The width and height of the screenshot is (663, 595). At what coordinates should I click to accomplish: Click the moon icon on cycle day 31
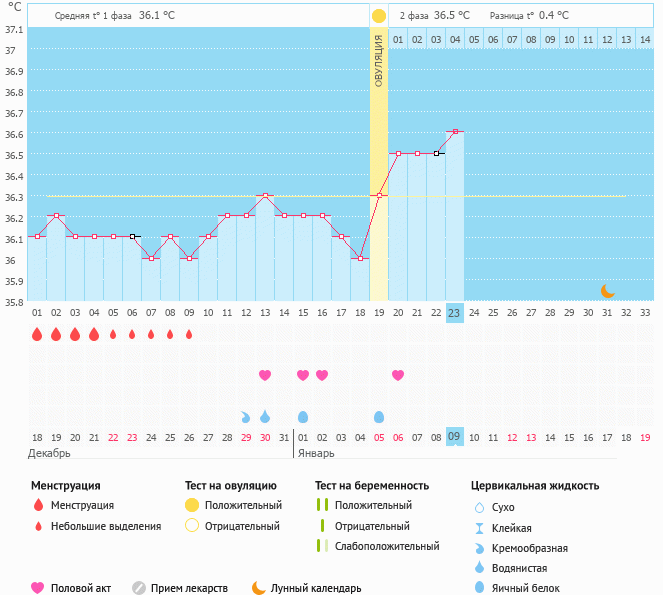[607, 291]
